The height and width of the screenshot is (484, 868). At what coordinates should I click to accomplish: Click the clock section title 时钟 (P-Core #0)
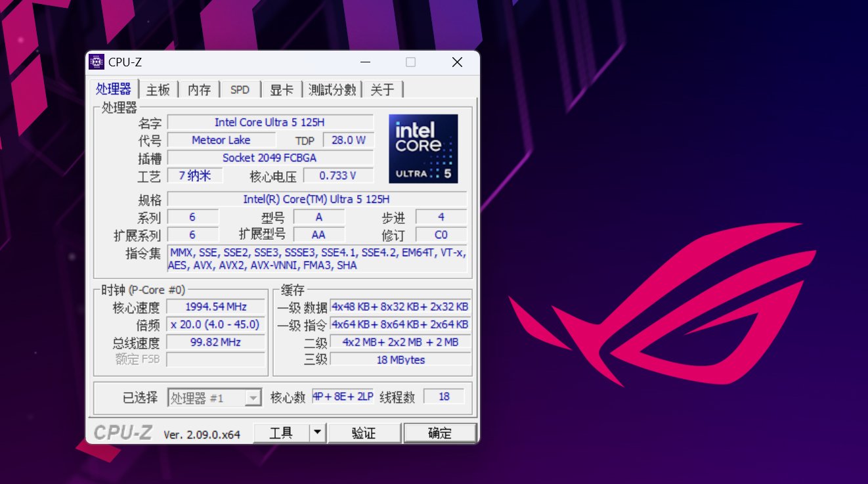tap(143, 290)
